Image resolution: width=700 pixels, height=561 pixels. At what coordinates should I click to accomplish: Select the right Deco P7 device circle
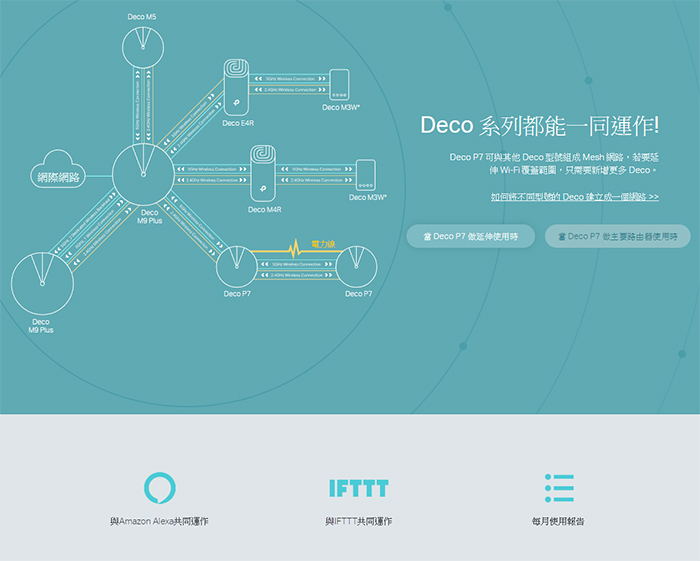358,265
